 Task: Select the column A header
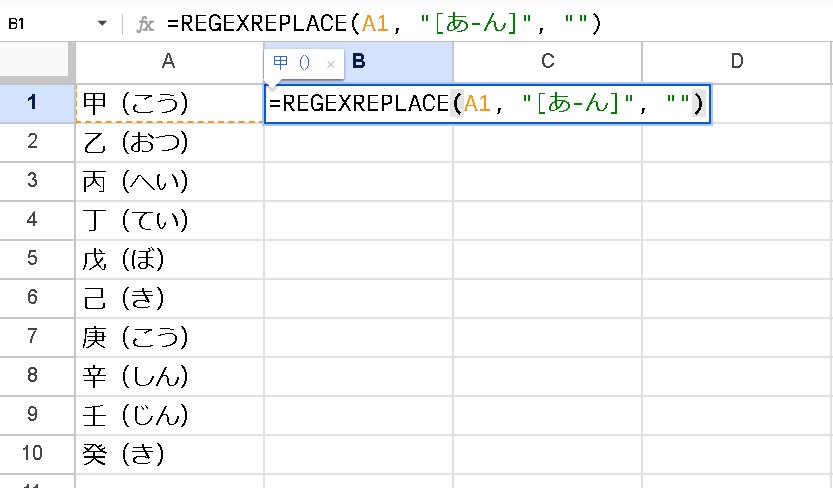(169, 62)
